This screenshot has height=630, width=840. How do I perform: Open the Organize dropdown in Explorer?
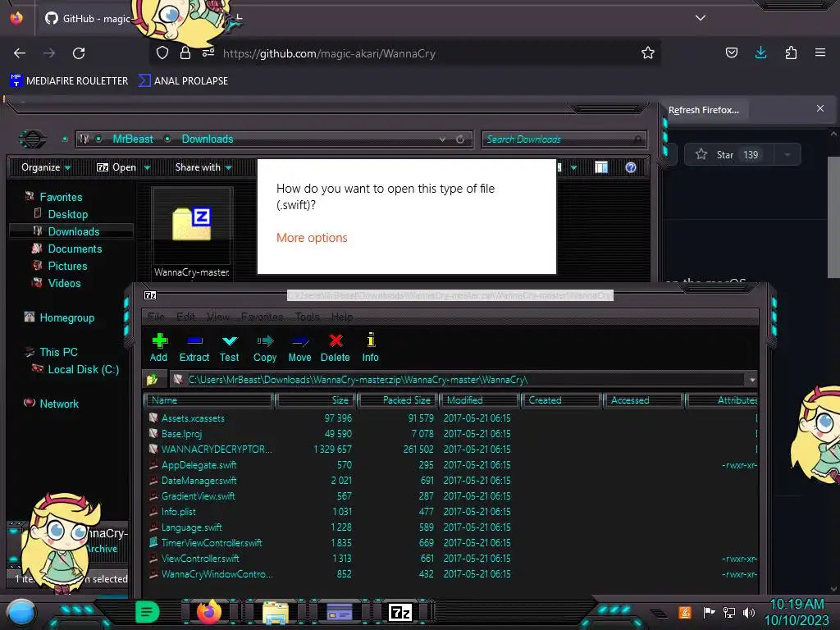click(46, 167)
